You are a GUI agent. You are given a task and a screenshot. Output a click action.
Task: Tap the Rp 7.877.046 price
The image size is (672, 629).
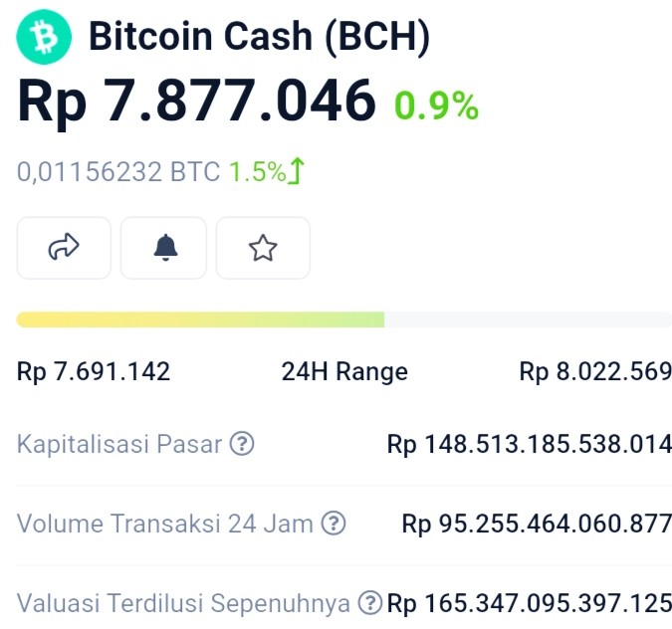pos(196,102)
